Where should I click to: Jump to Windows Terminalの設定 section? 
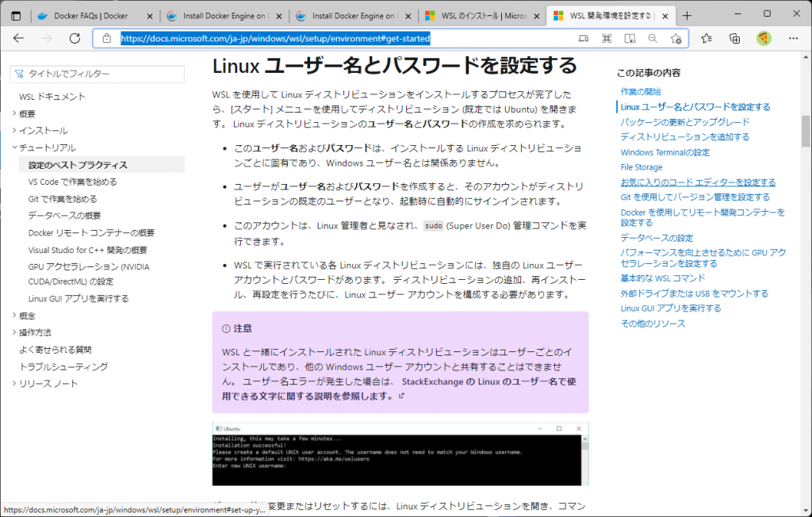point(665,152)
